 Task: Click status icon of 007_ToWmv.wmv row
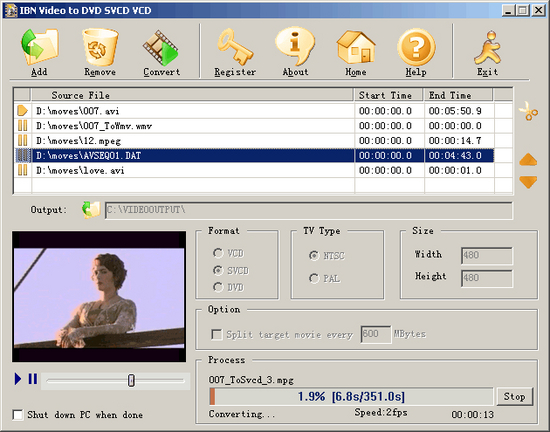[x=22, y=126]
